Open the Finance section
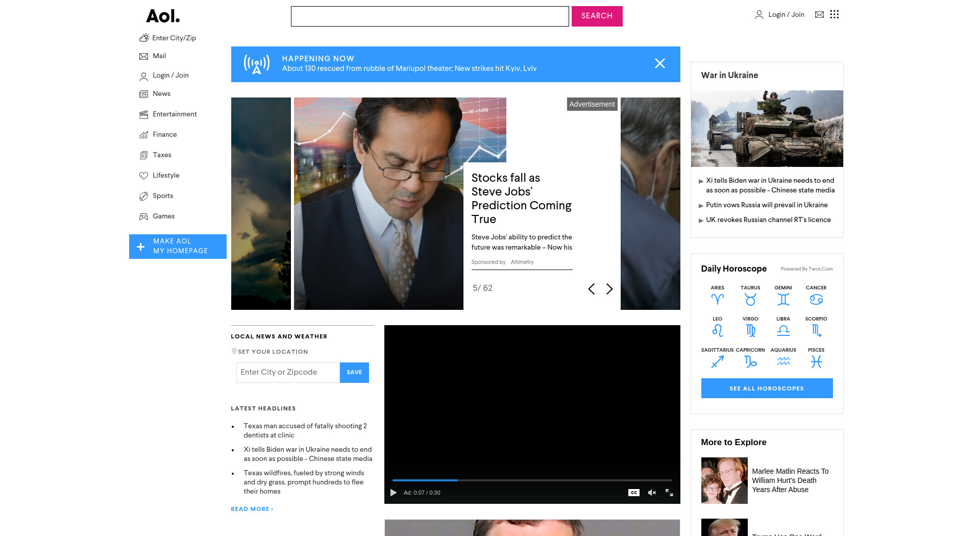This screenshot has width=980, height=536. point(165,135)
